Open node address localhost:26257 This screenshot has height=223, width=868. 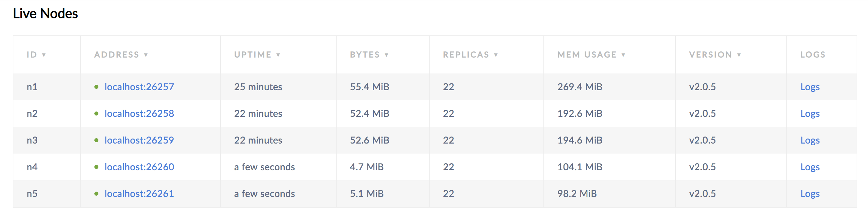pyautogui.click(x=139, y=87)
